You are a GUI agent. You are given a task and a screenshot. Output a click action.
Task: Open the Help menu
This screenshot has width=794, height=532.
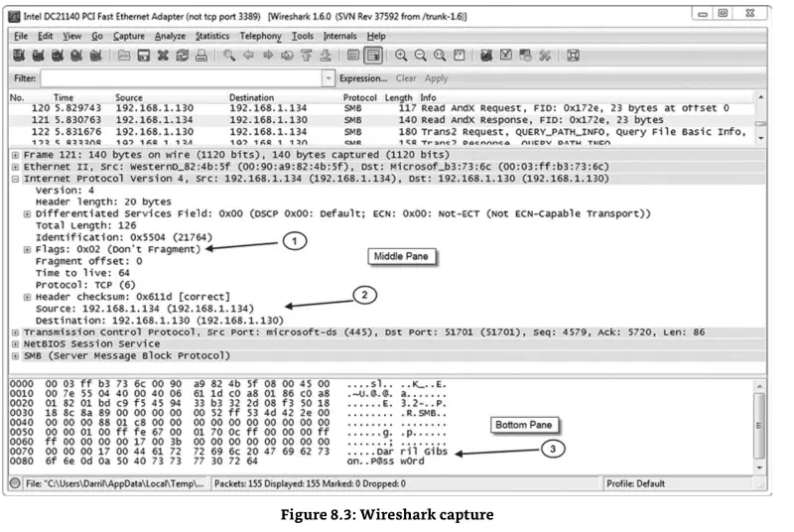click(x=376, y=36)
